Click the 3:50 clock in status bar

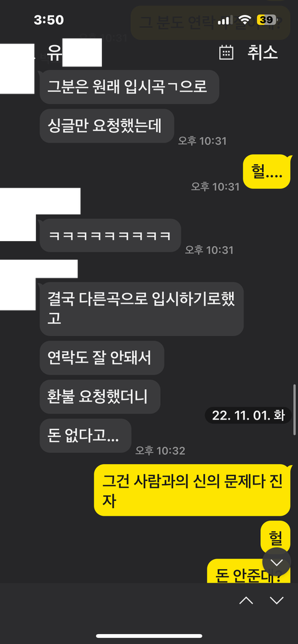pos(48,20)
